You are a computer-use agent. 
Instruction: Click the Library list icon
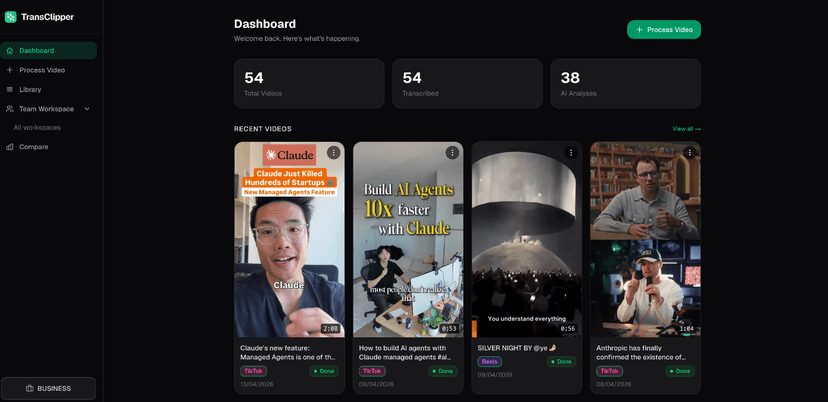(x=10, y=90)
